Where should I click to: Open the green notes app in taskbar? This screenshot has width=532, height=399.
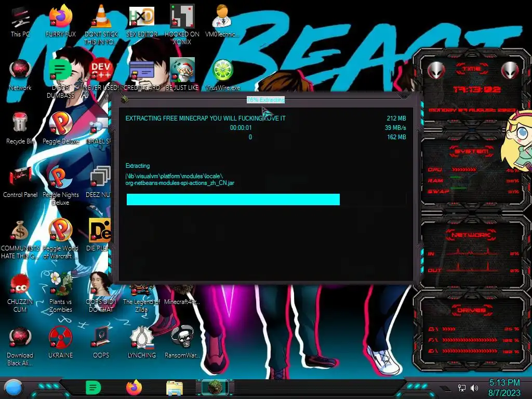[x=94, y=388]
